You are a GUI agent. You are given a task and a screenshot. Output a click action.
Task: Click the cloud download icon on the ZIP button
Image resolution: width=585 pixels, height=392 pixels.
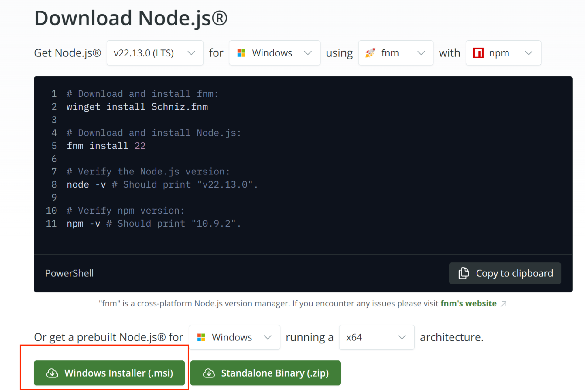pos(209,373)
